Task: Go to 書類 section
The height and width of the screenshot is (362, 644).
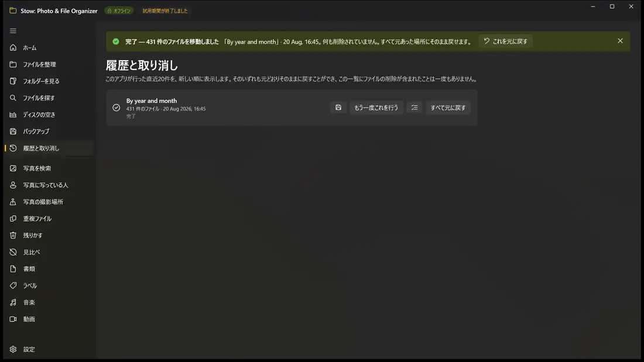Action: pos(49,269)
